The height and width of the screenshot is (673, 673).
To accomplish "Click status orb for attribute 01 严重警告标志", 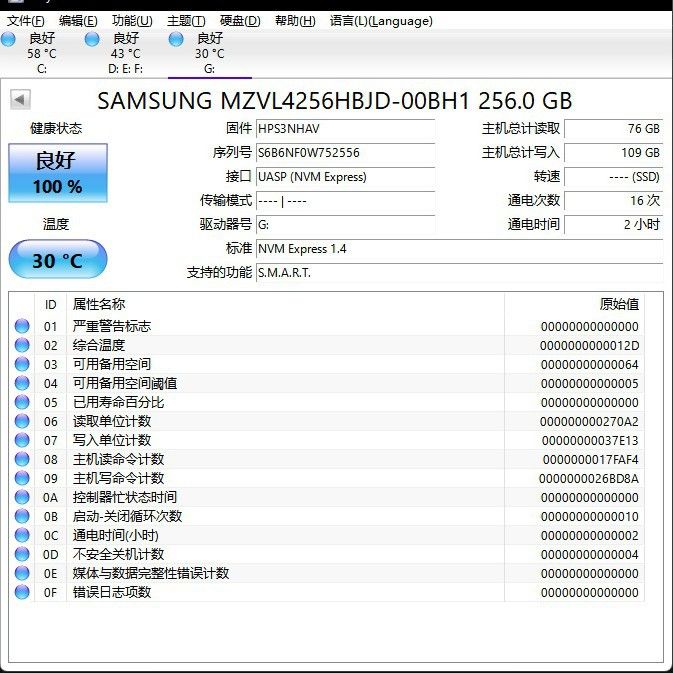I will tap(22, 327).
